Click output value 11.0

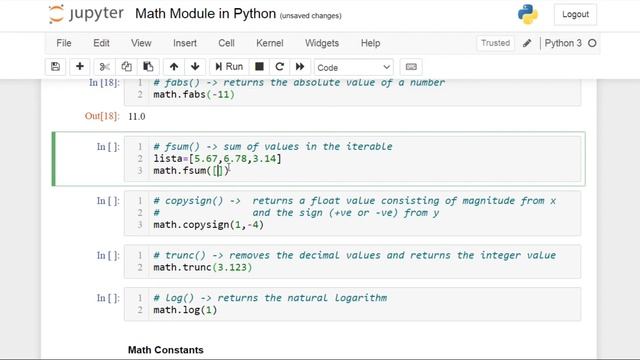137,117
